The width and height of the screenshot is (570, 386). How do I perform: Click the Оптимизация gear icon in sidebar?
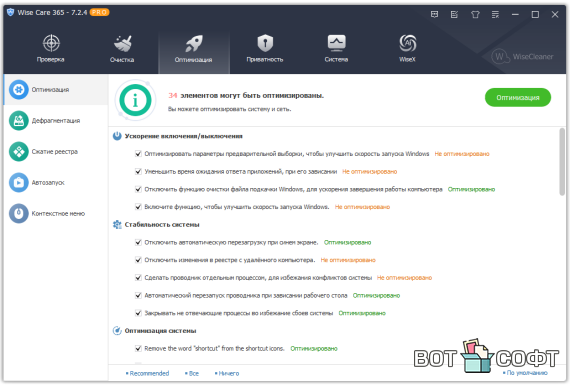(19, 90)
